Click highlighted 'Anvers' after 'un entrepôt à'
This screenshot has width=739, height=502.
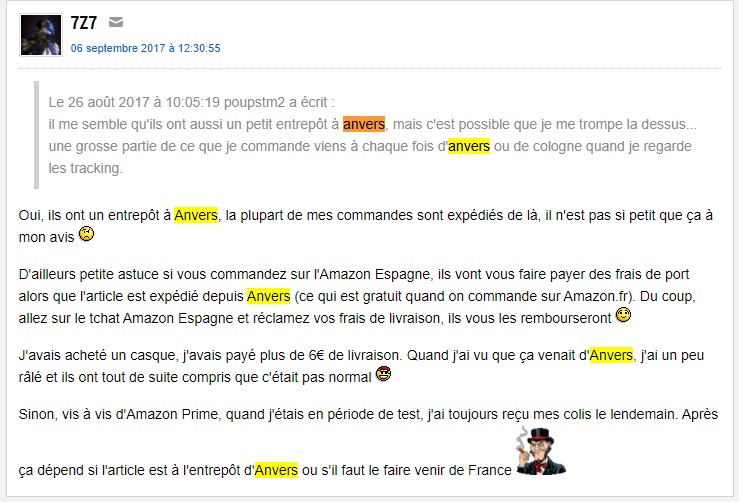[x=196, y=215]
